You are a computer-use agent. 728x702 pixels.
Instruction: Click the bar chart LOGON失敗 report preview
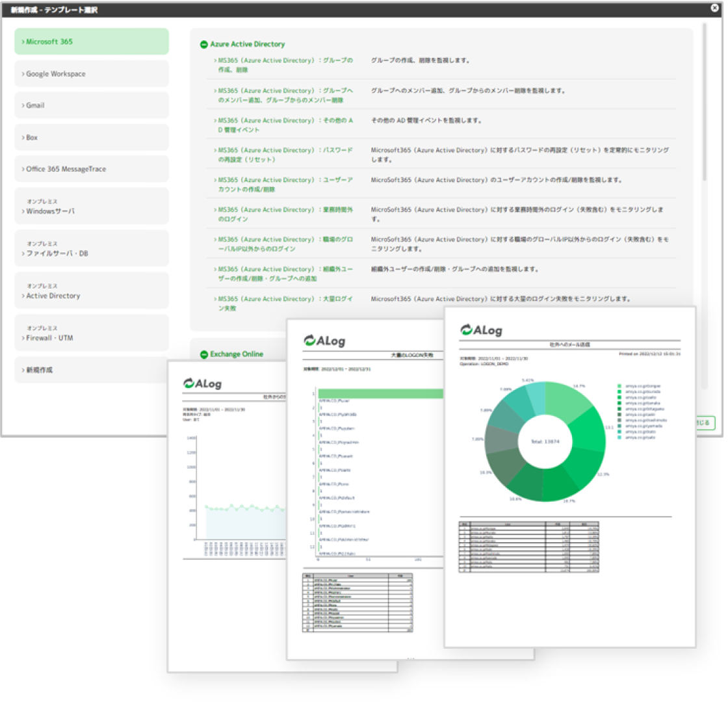click(x=365, y=489)
